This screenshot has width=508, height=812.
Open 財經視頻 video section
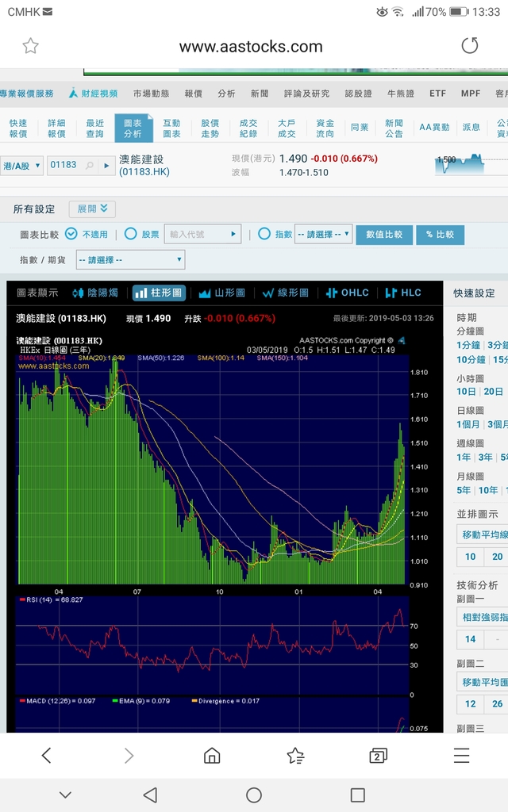click(94, 94)
